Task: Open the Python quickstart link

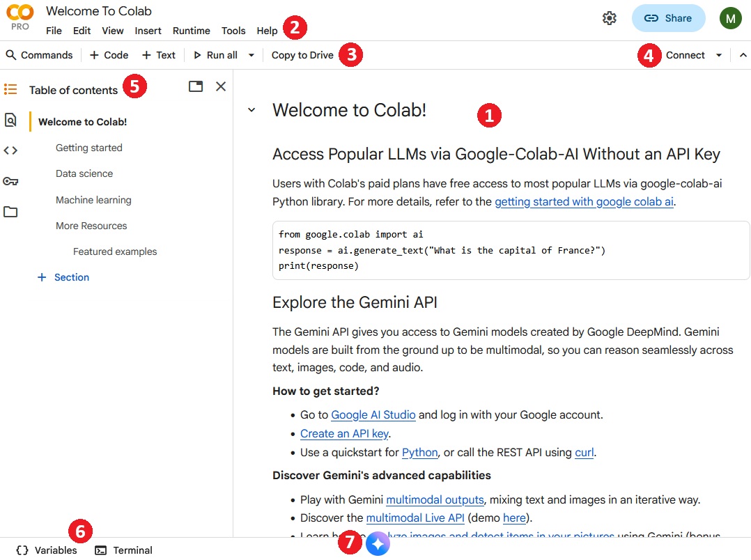Action: click(419, 453)
